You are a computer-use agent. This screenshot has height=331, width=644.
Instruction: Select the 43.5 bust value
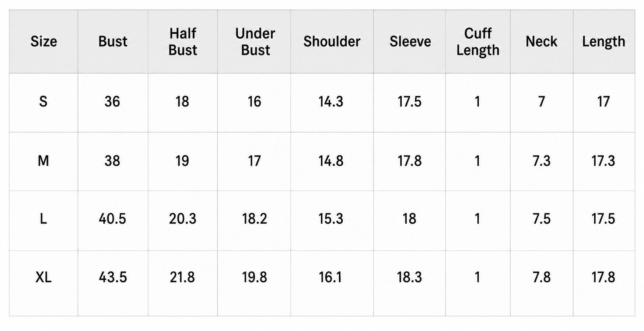(113, 277)
